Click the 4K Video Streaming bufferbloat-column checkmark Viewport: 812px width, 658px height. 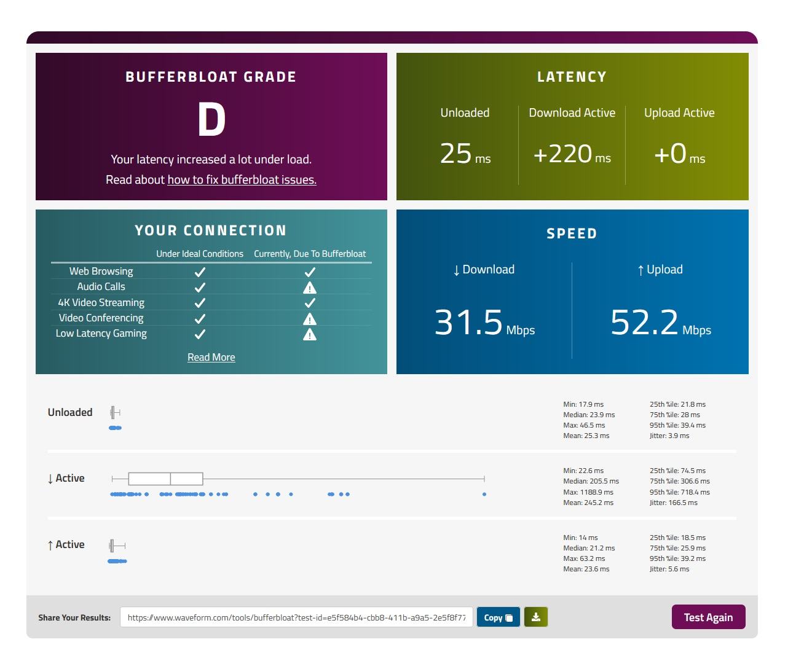coord(310,303)
